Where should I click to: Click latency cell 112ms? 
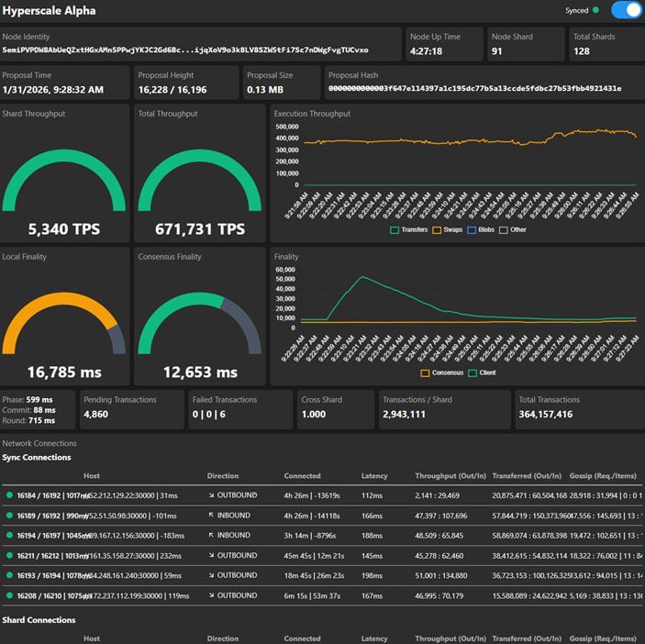coord(372,495)
